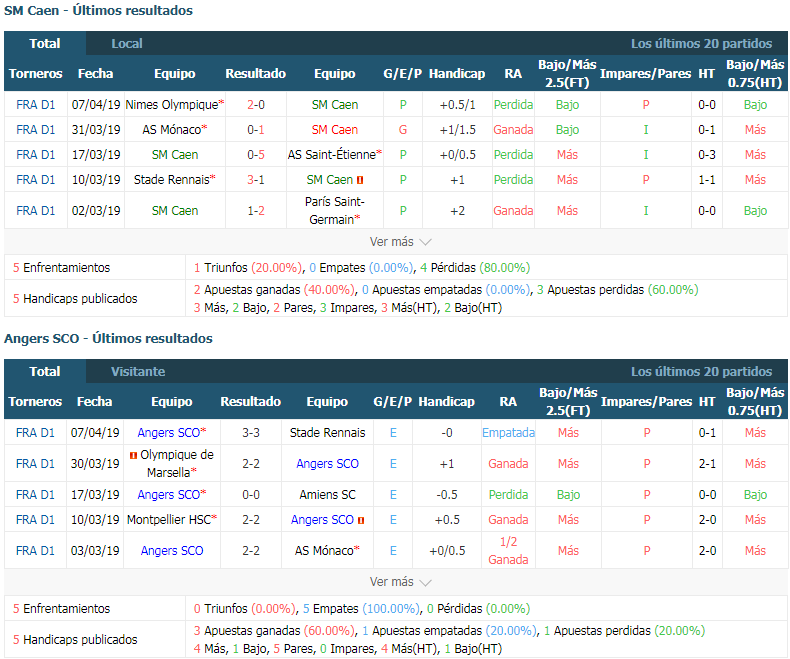Click Angers SCO home team on 17/03/19
This screenshot has height=659, width=790.
(169, 495)
